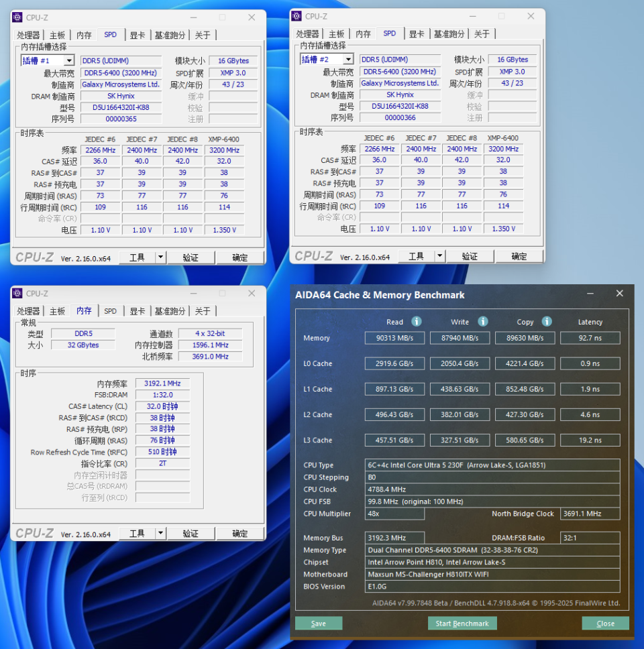Click Memory Latency value 92.7 ns
The height and width of the screenshot is (649, 644).
click(x=590, y=338)
